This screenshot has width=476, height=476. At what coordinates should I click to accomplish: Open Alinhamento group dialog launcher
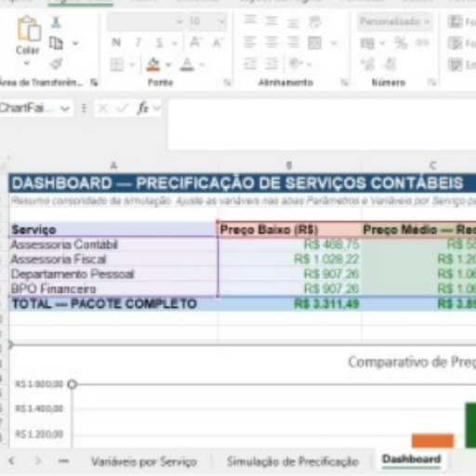344,83
